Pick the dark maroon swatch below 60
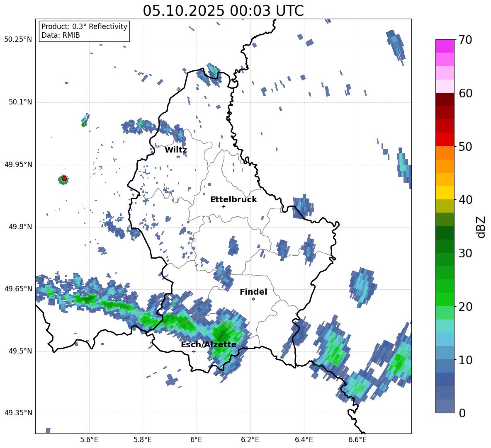Viewport: 491px width, 448px height. pos(445,99)
